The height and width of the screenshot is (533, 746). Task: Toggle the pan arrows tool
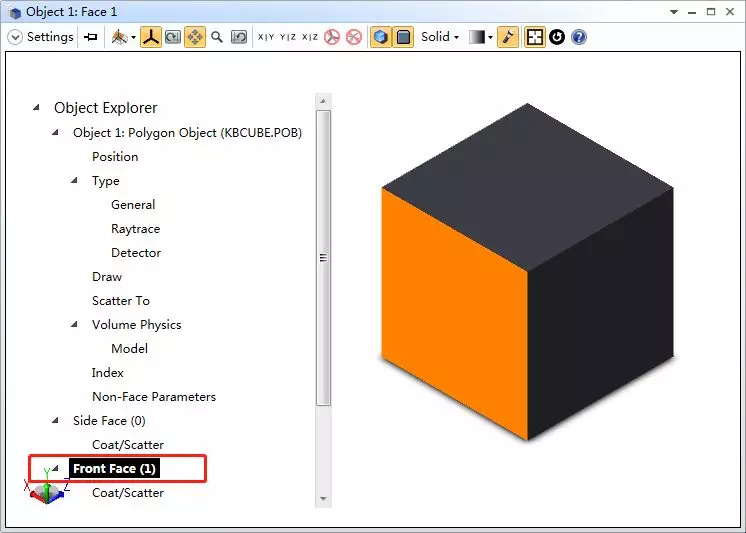coord(195,37)
